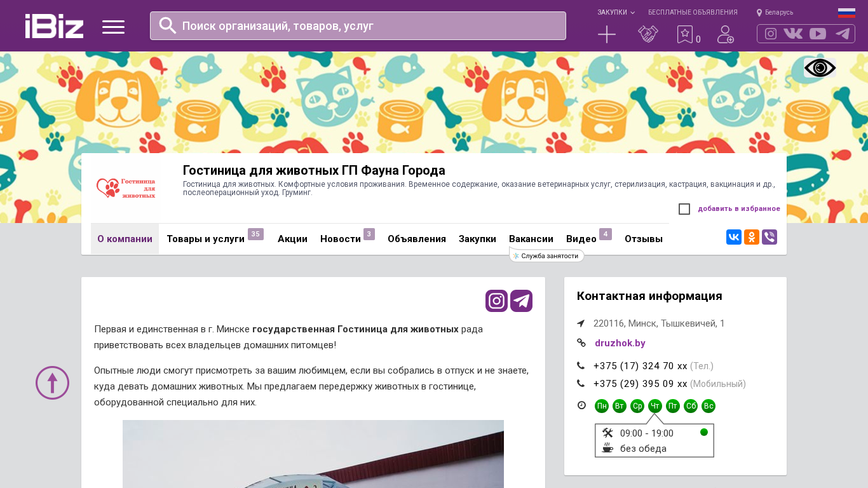The height and width of the screenshot is (488, 868).
Task: Reveal phone +375 (17) 324 70 xx
Action: coord(641,366)
